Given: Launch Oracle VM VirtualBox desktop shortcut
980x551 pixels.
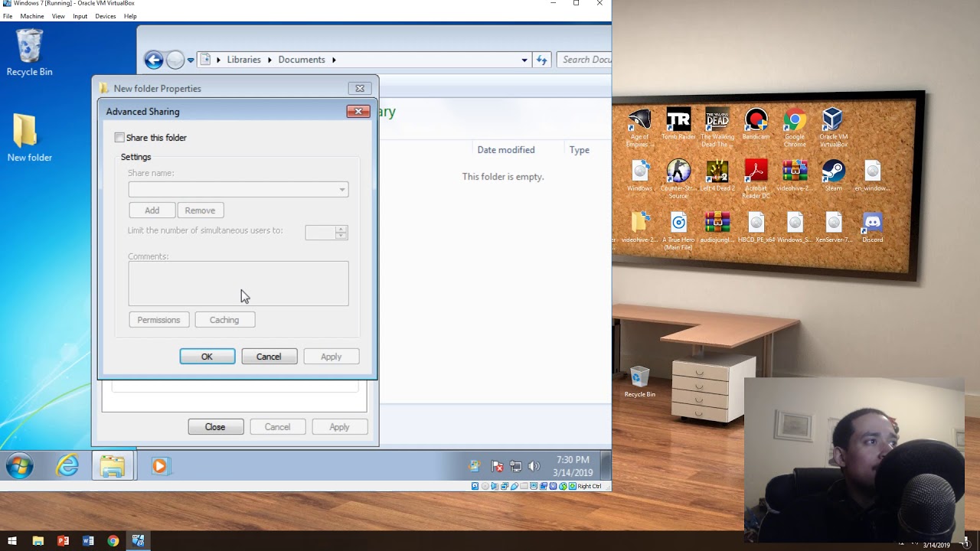Looking at the screenshot, I should (x=833, y=128).
